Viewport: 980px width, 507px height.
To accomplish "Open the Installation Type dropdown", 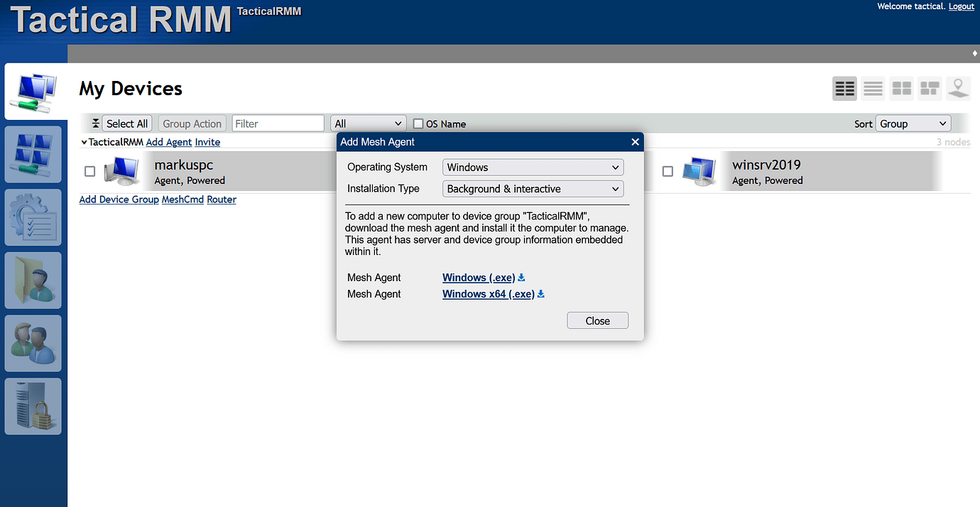I will click(533, 189).
